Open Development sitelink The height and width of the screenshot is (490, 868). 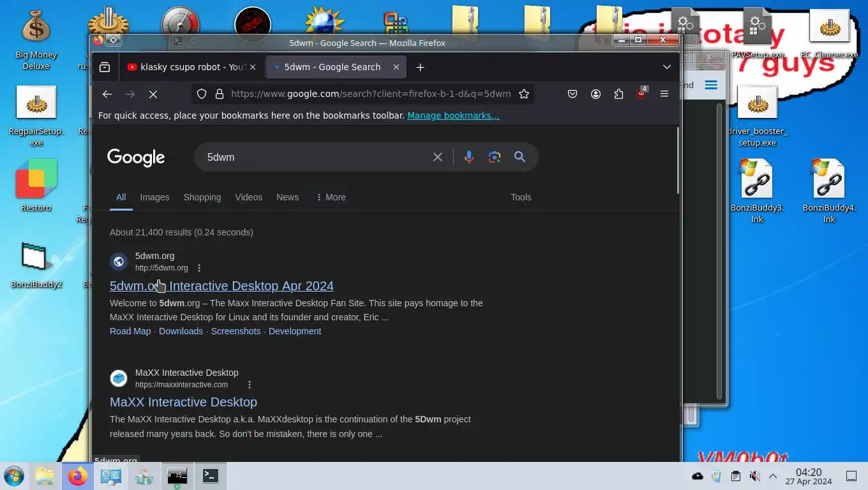[x=295, y=331]
